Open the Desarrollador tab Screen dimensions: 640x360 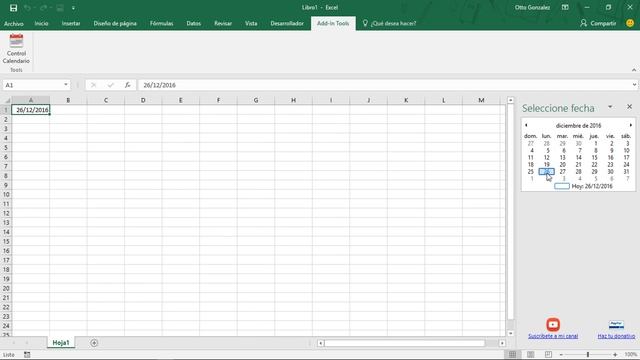287,24
